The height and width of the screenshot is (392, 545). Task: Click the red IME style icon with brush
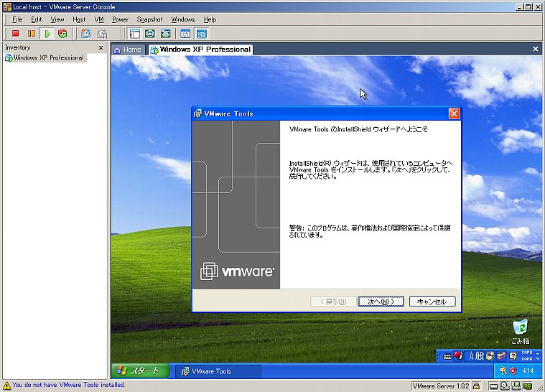(458, 356)
